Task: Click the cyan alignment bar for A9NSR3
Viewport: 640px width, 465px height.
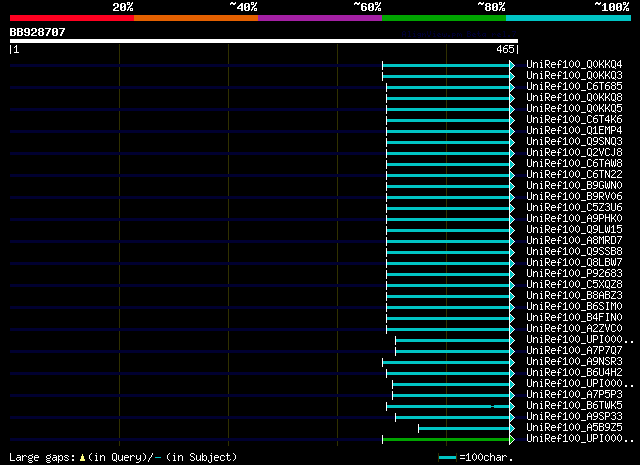Action: pyautogui.click(x=446, y=363)
